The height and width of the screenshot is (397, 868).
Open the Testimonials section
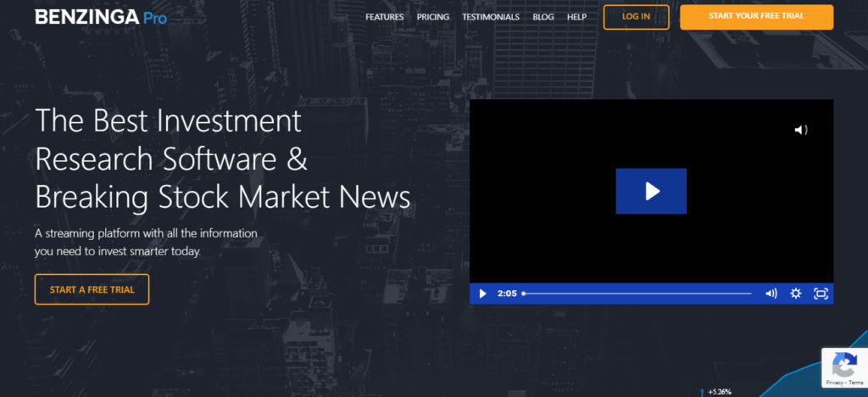click(x=491, y=17)
